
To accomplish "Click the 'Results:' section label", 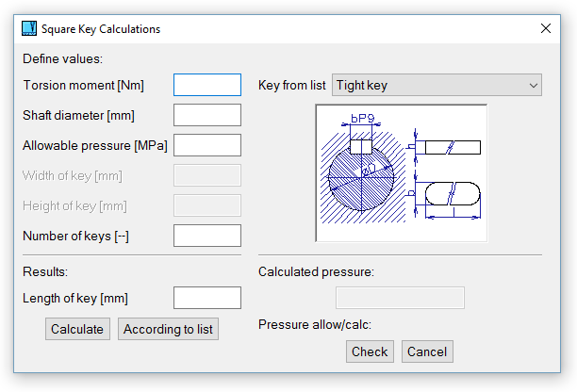I will 46,271.
